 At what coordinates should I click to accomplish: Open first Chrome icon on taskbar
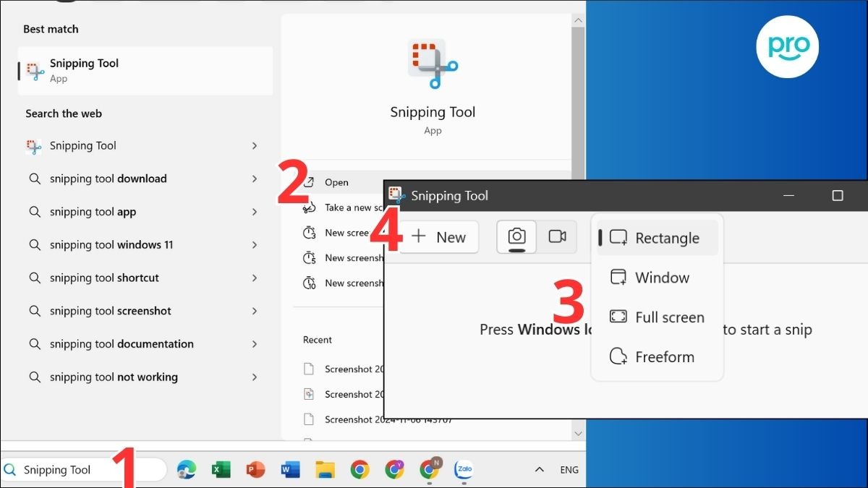tap(359, 470)
